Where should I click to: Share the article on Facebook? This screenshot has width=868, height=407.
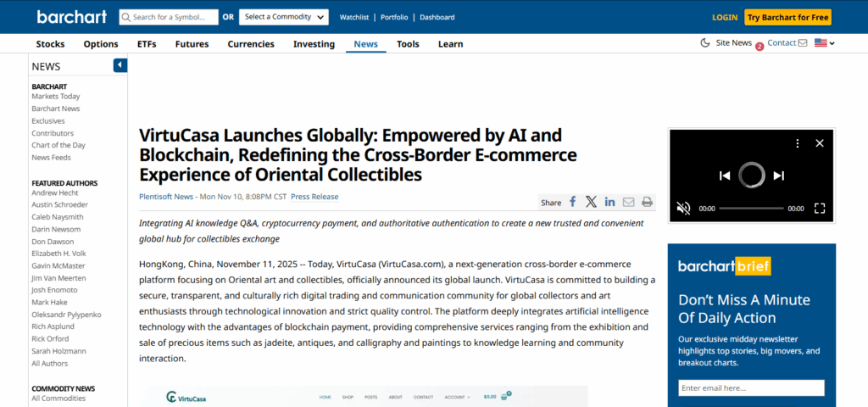(573, 202)
